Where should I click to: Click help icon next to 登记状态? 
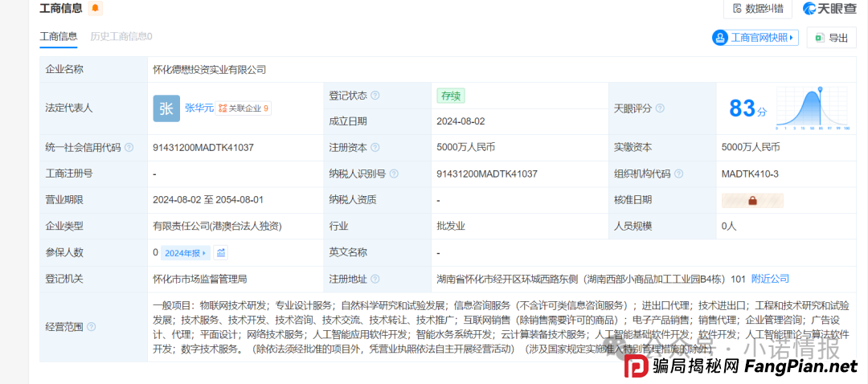375,95
